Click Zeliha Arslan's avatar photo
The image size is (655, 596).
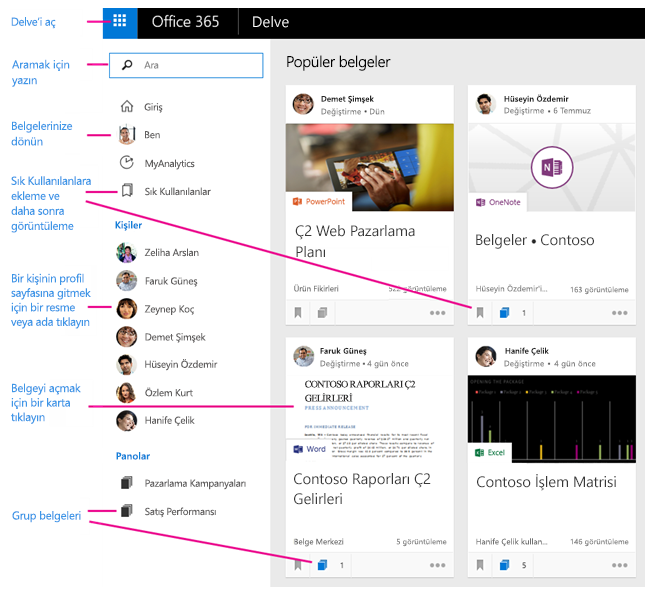[127, 253]
